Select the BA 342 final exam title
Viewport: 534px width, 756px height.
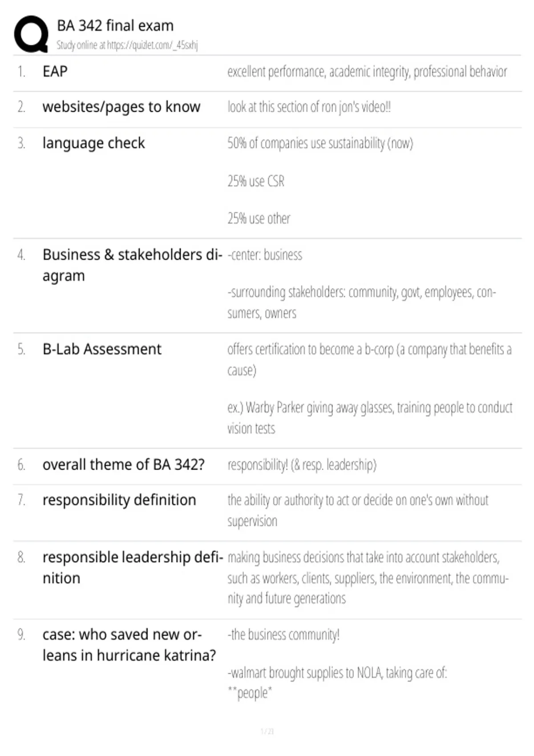[x=115, y=26]
